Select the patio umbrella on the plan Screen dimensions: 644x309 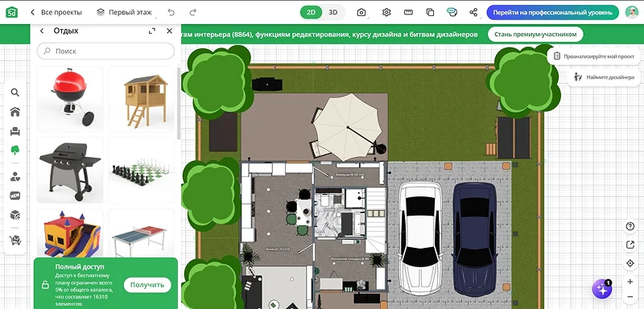(x=348, y=127)
